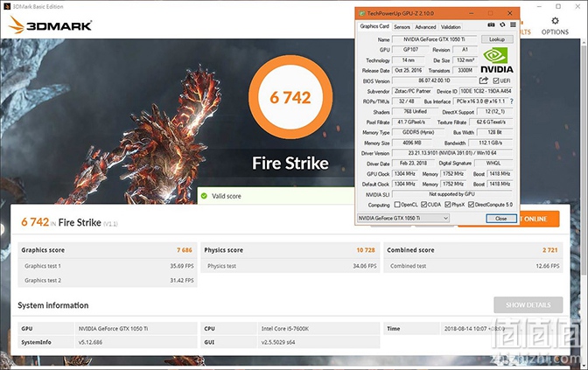Click the CPU value Intel Core i5-7600K
Viewport: 588px width, 370px height.
pos(285,328)
